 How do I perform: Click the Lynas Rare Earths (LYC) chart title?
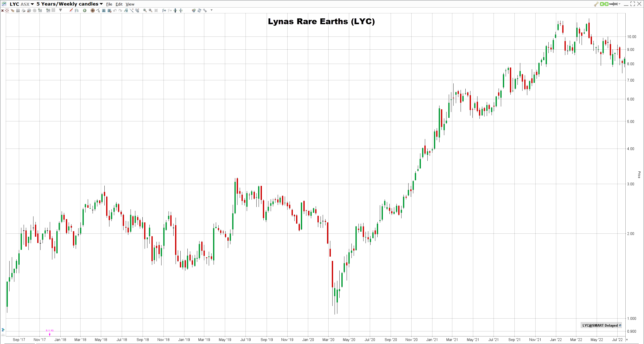coord(321,21)
